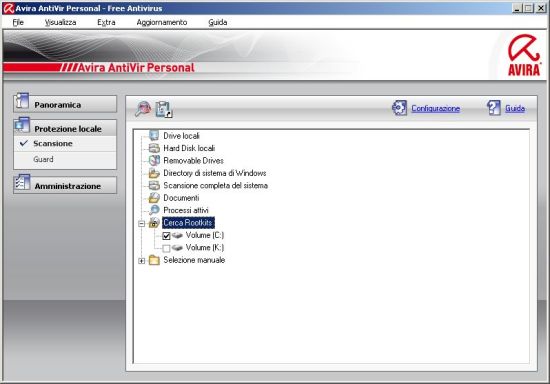Click the Selezione manuale folder icon

(154, 260)
